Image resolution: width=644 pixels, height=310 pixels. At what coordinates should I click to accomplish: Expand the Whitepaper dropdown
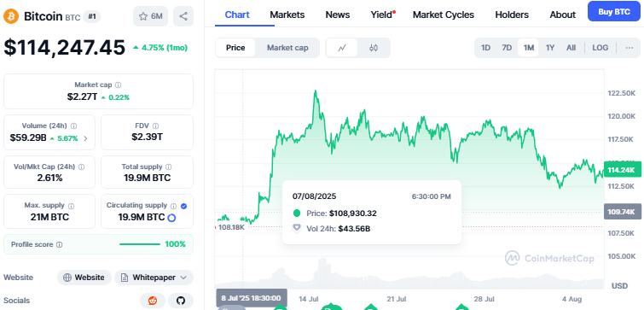click(154, 278)
